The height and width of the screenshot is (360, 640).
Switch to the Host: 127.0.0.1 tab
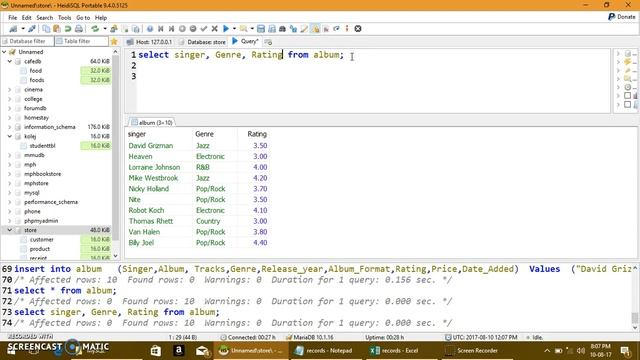150,42
